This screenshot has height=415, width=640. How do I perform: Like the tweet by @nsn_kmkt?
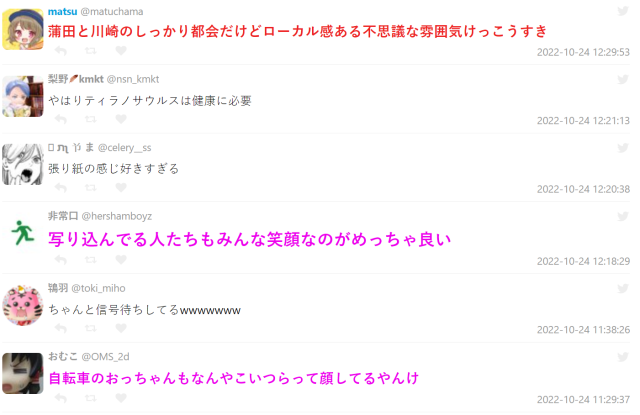coord(121,119)
